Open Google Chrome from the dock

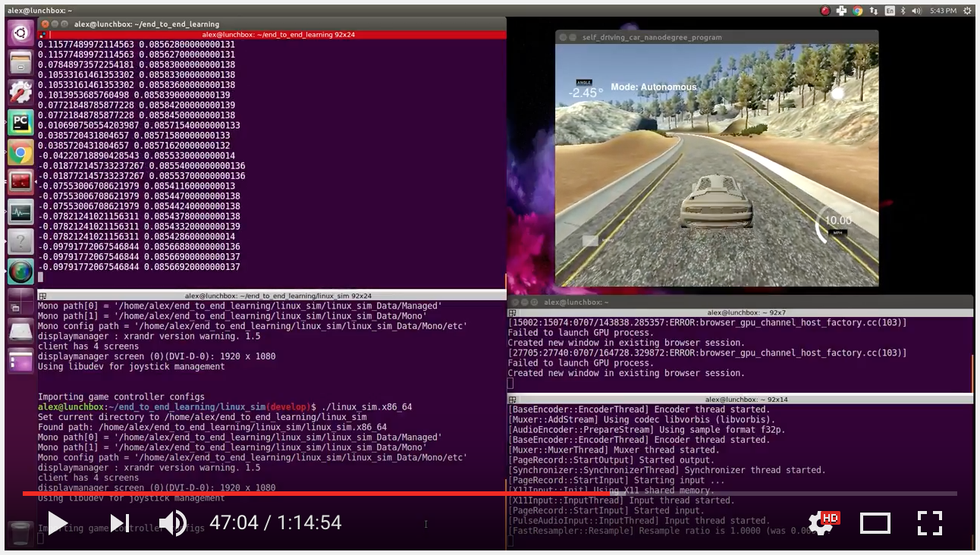tap(20, 152)
